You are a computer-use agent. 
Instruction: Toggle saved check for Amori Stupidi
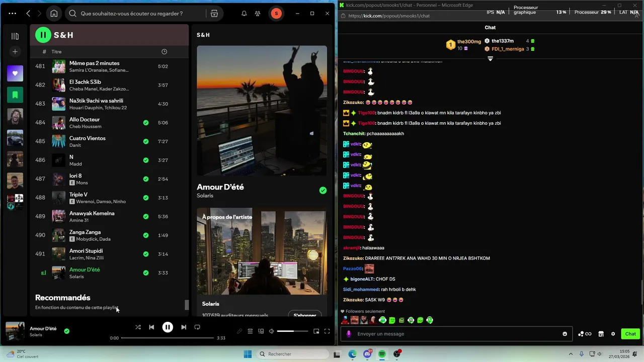point(146,254)
